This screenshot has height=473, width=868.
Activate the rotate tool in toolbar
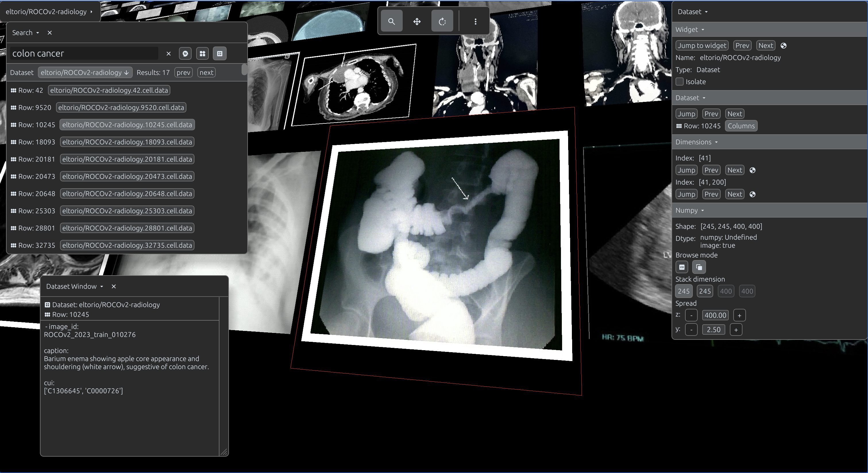tap(442, 22)
